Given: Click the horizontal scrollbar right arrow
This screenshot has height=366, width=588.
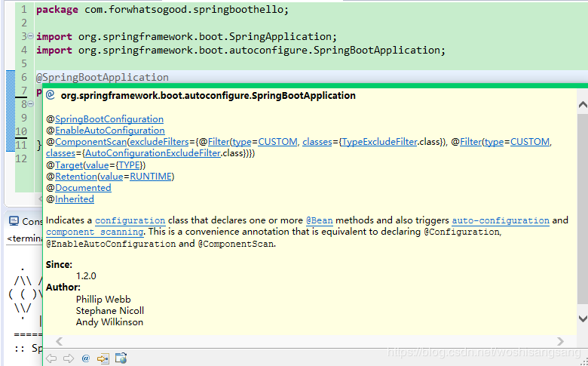Looking at the screenshot, I should click(x=560, y=341).
